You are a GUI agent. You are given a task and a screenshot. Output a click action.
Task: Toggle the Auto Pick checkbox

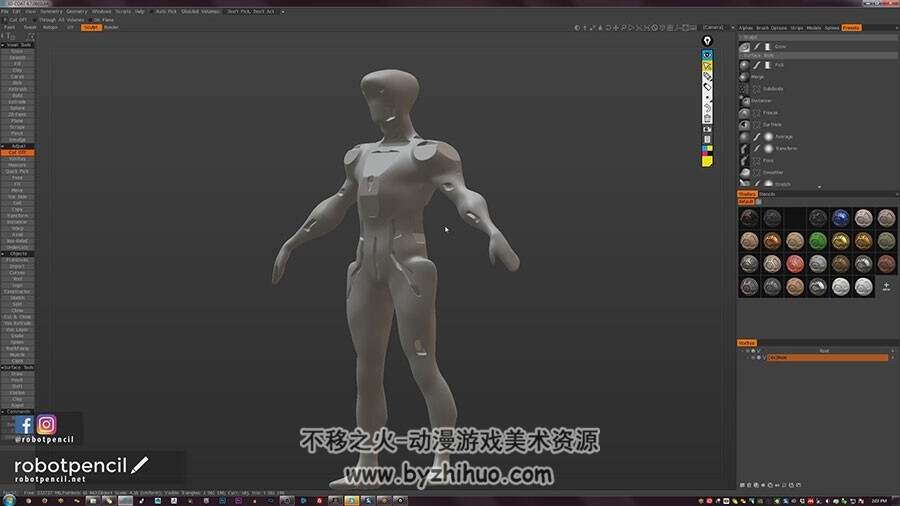[x=153, y=11]
